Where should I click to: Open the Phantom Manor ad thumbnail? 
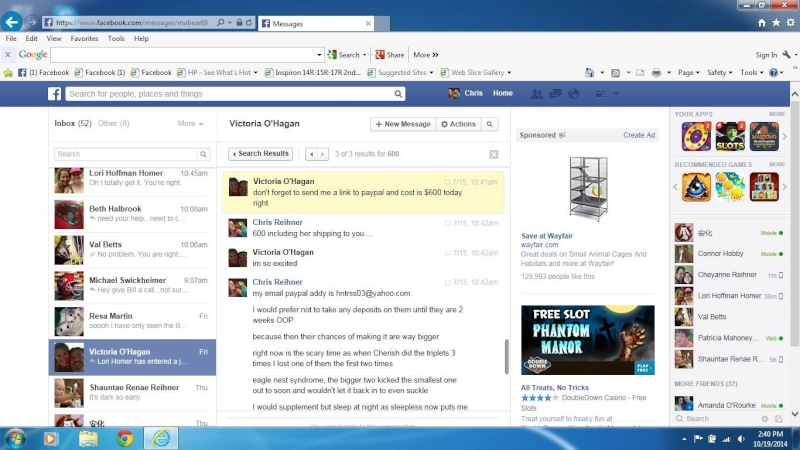coord(587,340)
